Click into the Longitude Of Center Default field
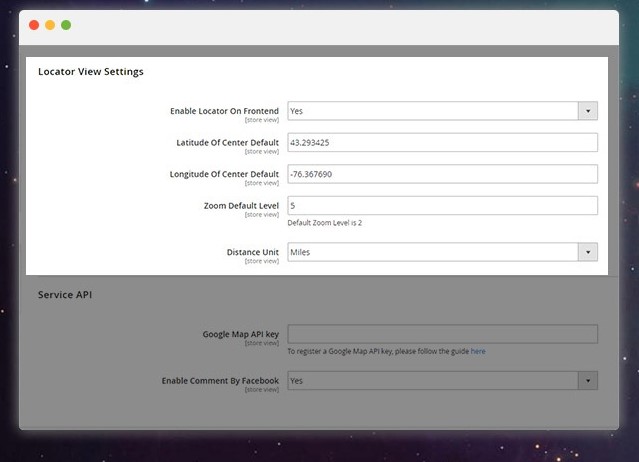Screen dimensions: 639x462 (x=442, y=174)
